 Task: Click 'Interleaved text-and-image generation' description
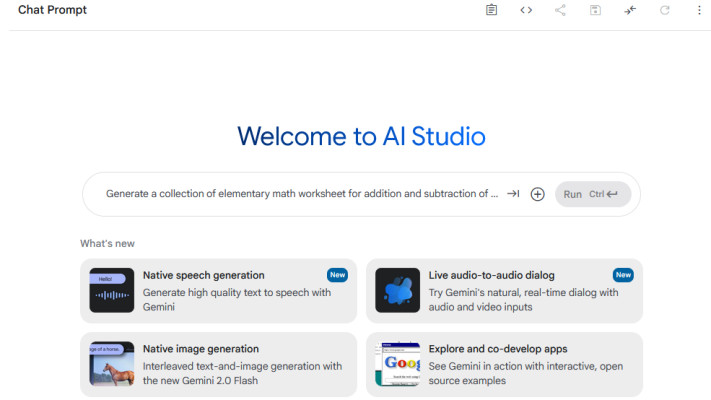click(x=242, y=373)
